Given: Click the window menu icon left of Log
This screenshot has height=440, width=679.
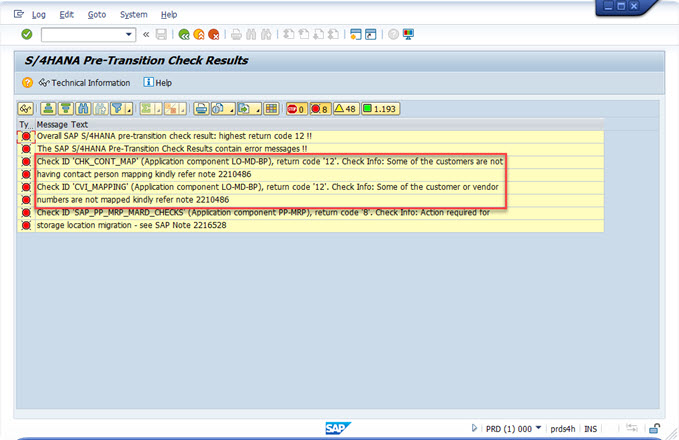Looking at the screenshot, I should [19, 14].
